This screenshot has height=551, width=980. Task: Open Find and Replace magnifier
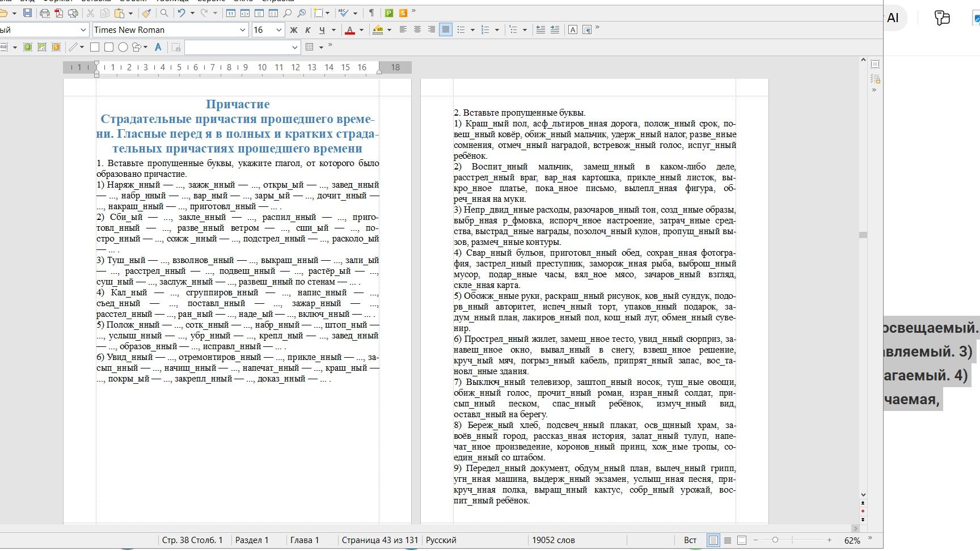point(164,12)
